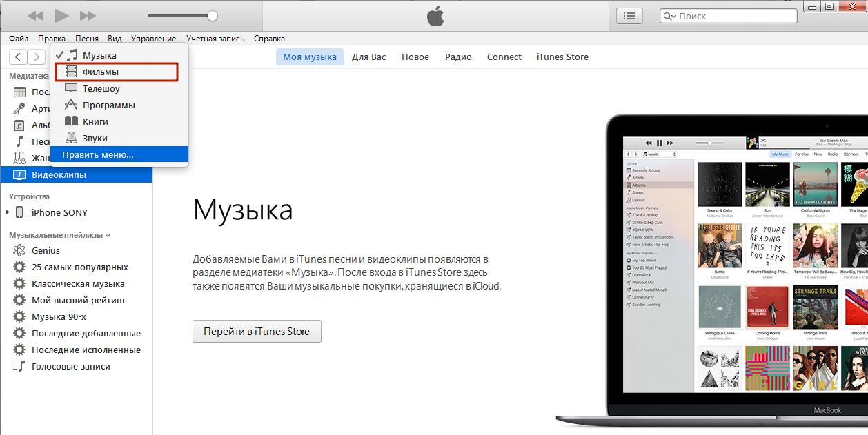Select checked Музыка option in media menu

[99, 55]
